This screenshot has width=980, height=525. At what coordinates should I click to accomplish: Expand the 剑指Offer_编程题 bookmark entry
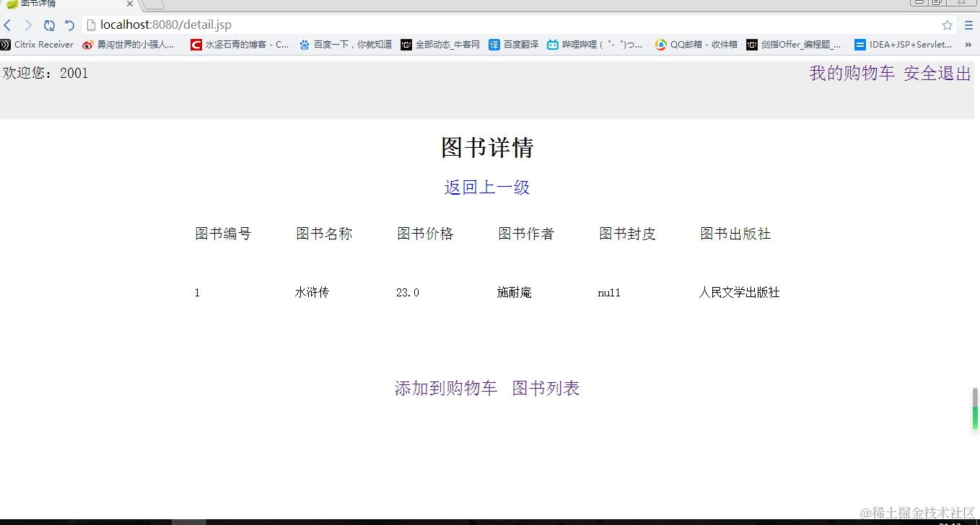click(x=794, y=44)
